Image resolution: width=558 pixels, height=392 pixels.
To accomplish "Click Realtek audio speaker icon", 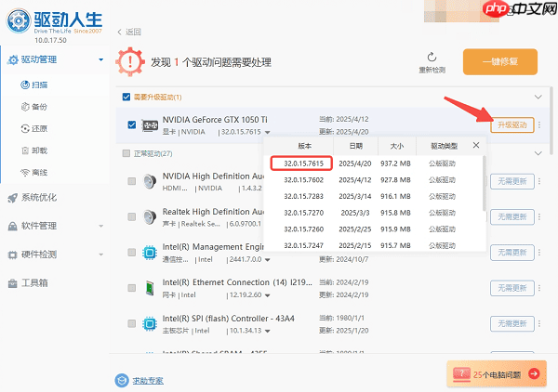I will pos(150,216).
